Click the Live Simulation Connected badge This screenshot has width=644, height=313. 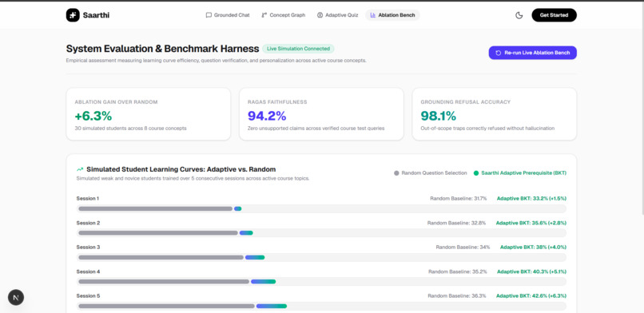pos(298,49)
